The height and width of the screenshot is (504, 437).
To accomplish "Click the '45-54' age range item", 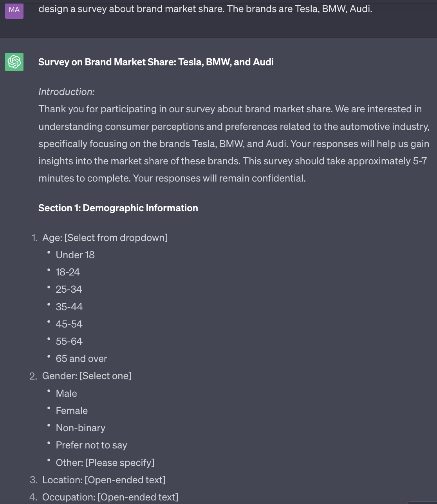I will pyautogui.click(x=69, y=324).
